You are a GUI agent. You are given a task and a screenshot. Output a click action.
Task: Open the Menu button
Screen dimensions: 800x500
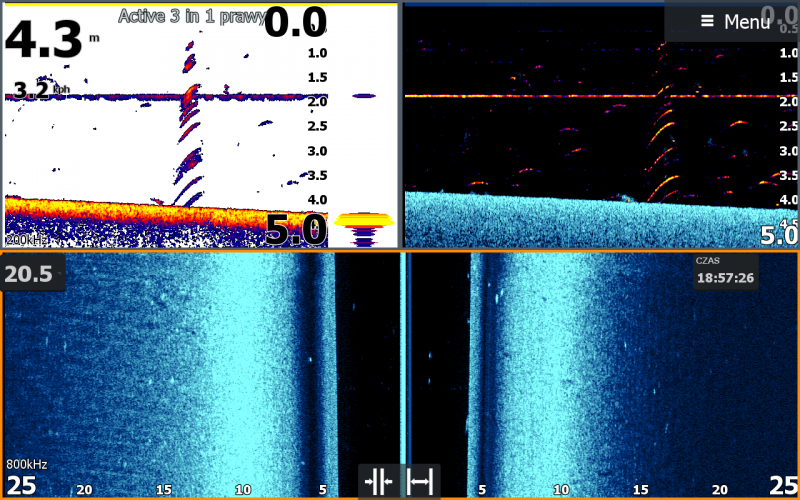click(735, 21)
